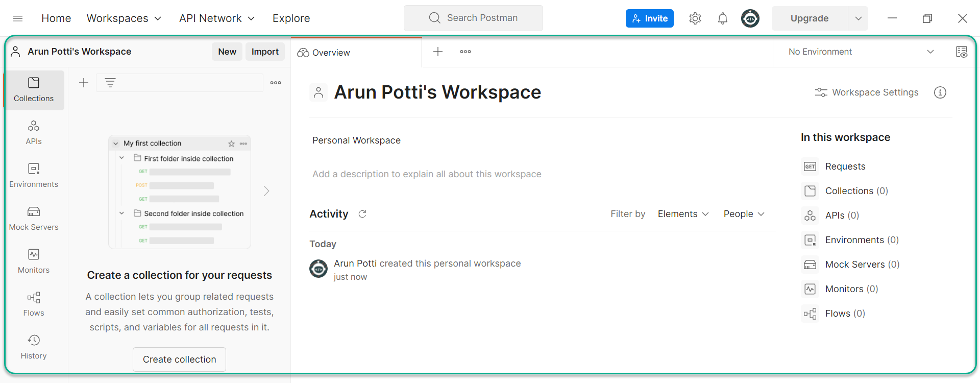The height and width of the screenshot is (383, 980).
Task: Open Environments in the sidebar
Action: [34, 176]
